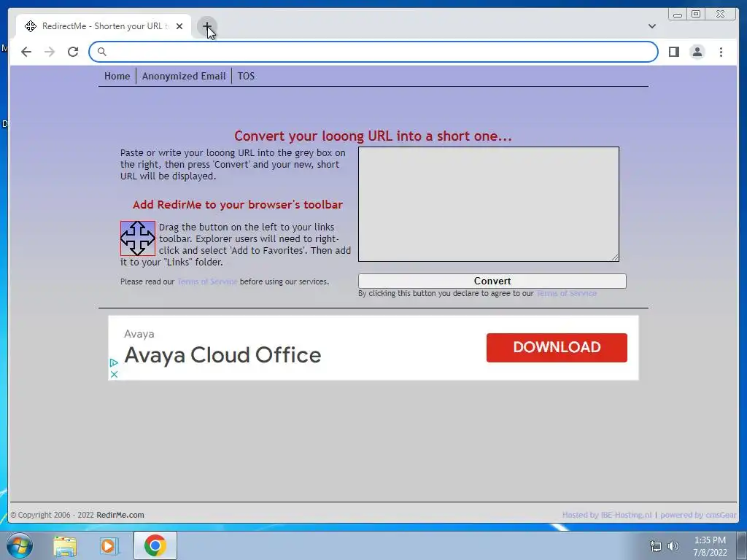Open the volume tray icon
This screenshot has height=560, width=747.
673,546
